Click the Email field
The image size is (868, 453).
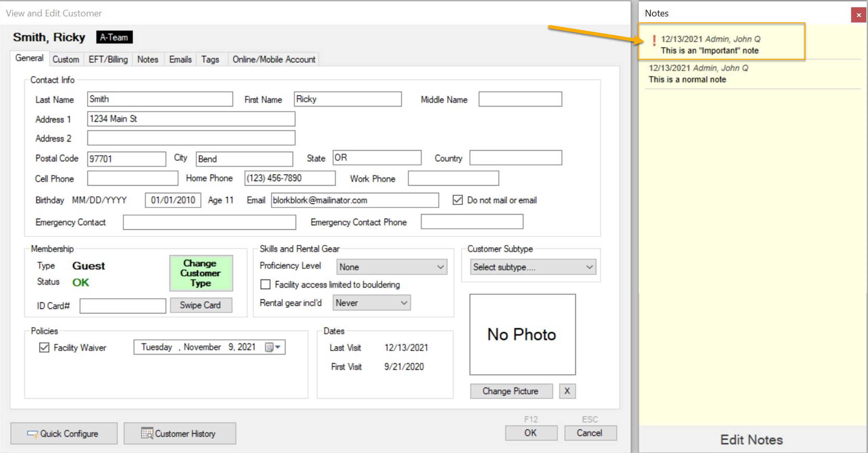coord(354,200)
